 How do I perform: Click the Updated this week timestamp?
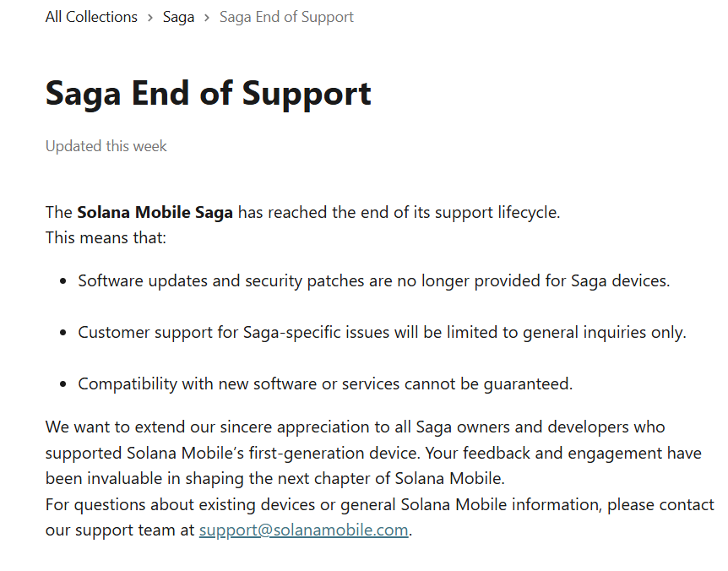[106, 146]
